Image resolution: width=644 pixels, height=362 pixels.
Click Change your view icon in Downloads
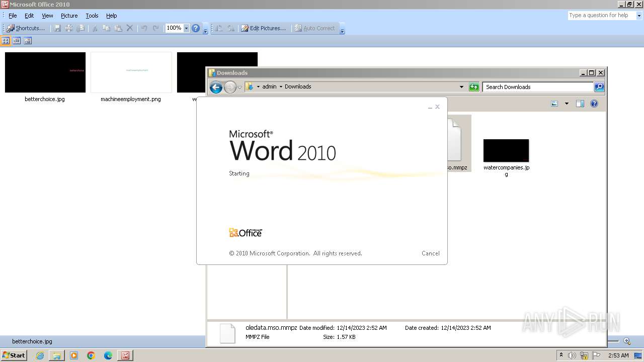coord(554,104)
